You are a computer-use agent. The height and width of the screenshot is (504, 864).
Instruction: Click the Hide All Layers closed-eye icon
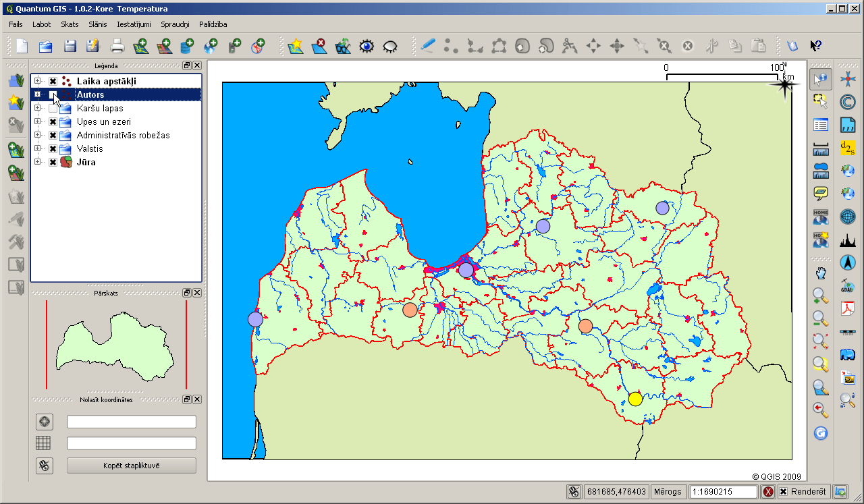tap(390, 46)
